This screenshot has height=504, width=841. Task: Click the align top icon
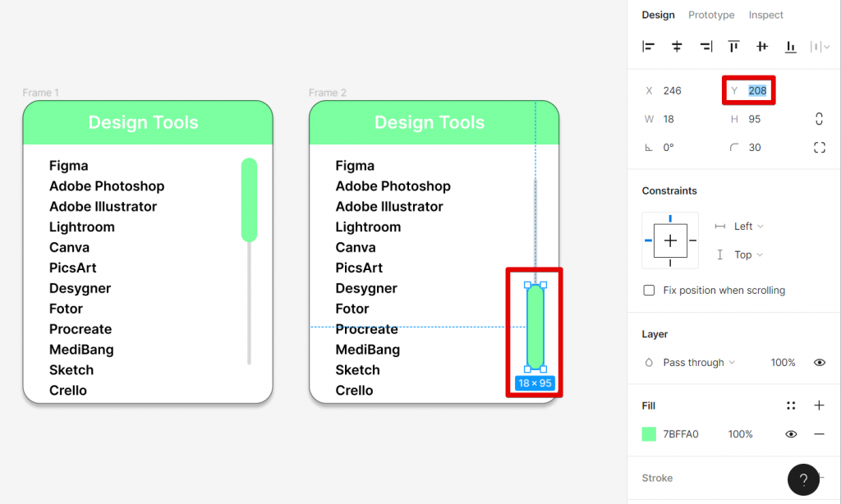point(733,47)
